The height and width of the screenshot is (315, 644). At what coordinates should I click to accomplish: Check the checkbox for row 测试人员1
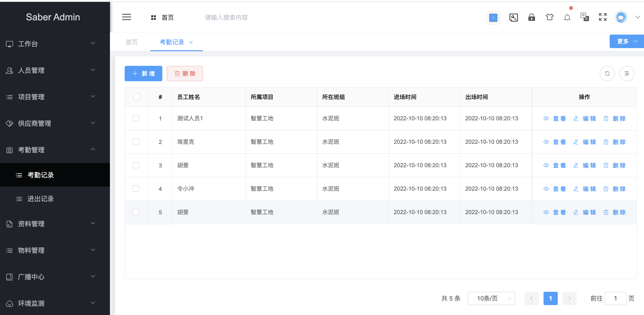136,118
